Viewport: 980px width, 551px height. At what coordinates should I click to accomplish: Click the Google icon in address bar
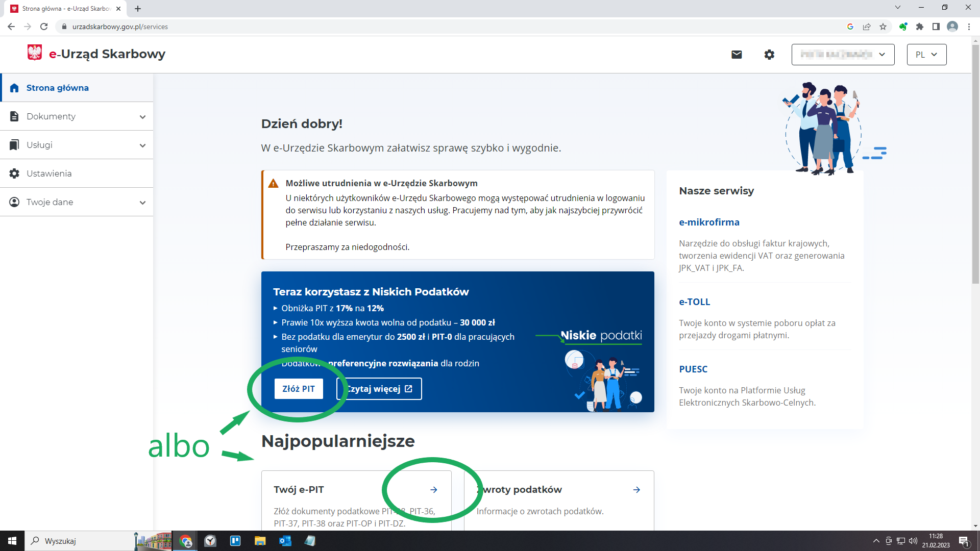point(850,27)
